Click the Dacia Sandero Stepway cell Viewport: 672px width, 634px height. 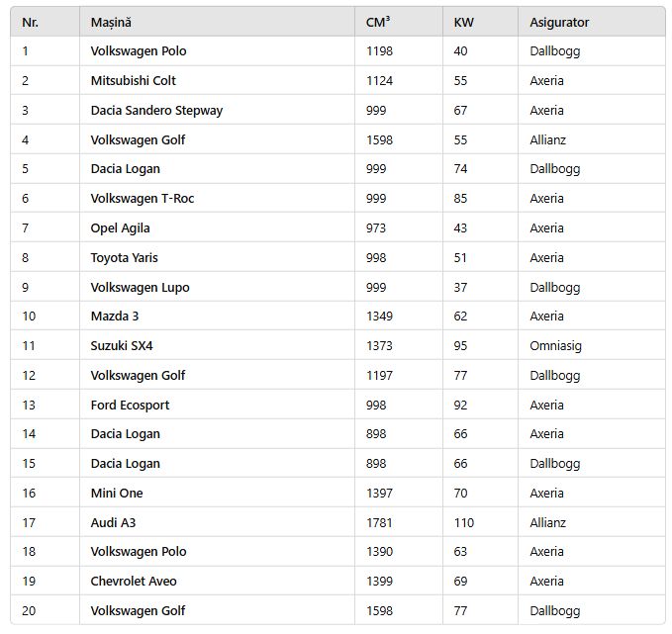tap(156, 111)
